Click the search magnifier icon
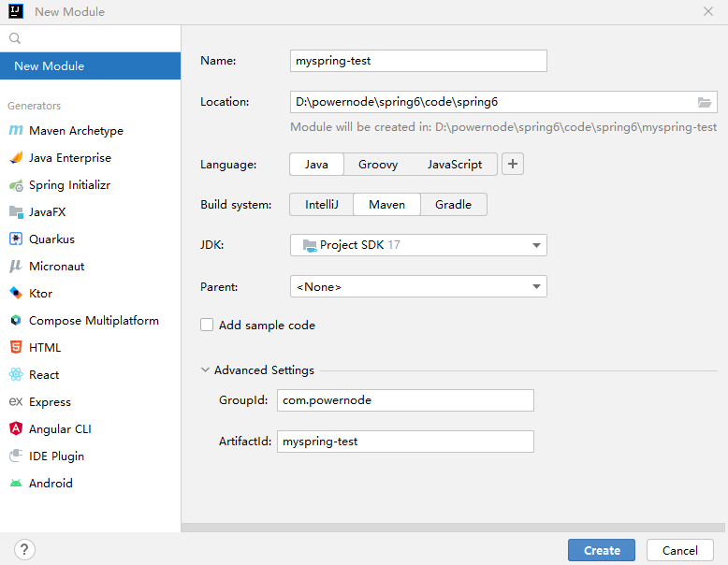Screen dimensions: 728x565 point(15,38)
